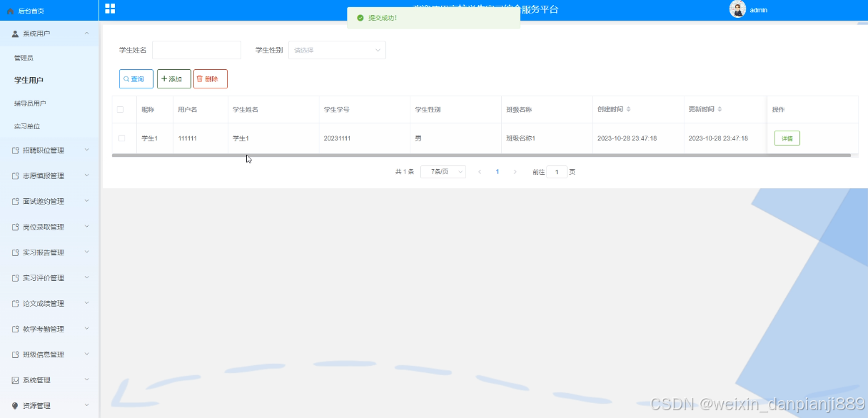Image resolution: width=868 pixels, height=418 pixels.
Task: Sort by 更新时间 using its sort arrows
Action: 720,109
